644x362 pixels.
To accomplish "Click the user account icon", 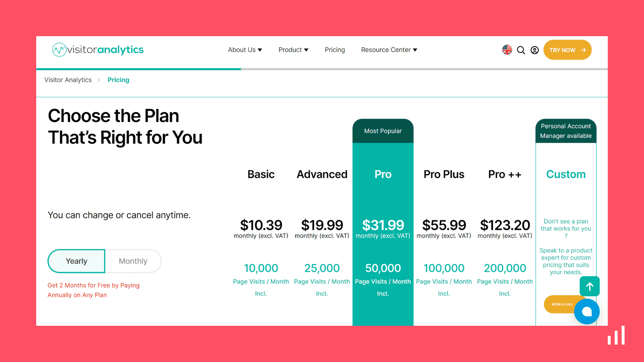I will pyautogui.click(x=534, y=50).
